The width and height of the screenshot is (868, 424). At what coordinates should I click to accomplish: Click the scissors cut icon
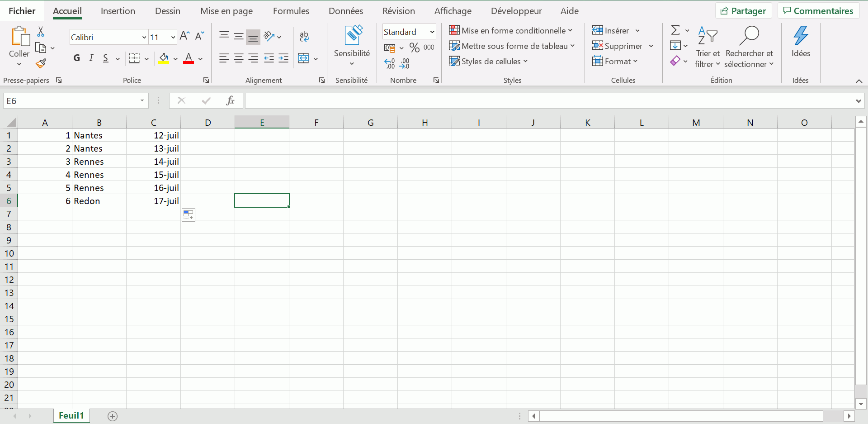41,31
